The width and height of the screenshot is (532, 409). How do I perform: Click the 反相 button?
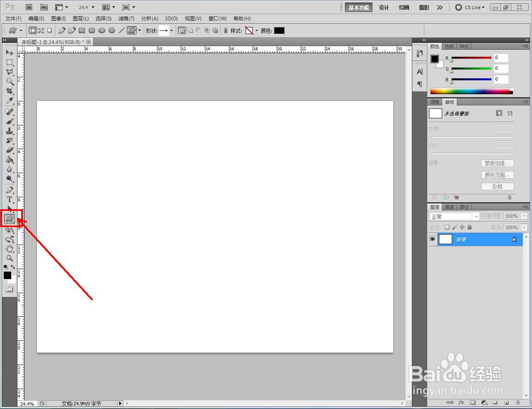[498, 186]
